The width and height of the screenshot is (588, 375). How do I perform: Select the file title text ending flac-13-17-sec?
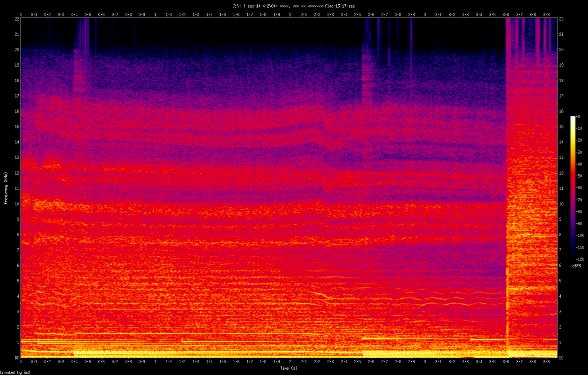coord(294,6)
